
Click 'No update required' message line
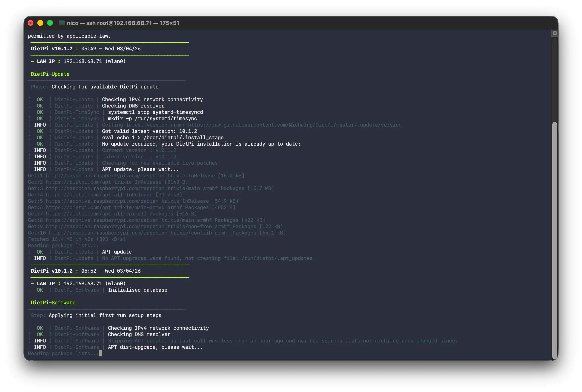(x=201, y=144)
